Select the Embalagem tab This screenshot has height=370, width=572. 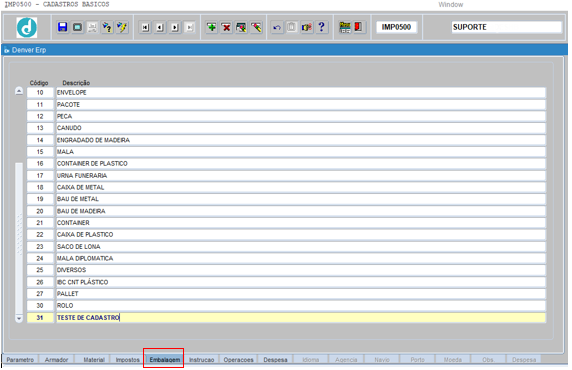(x=165, y=359)
